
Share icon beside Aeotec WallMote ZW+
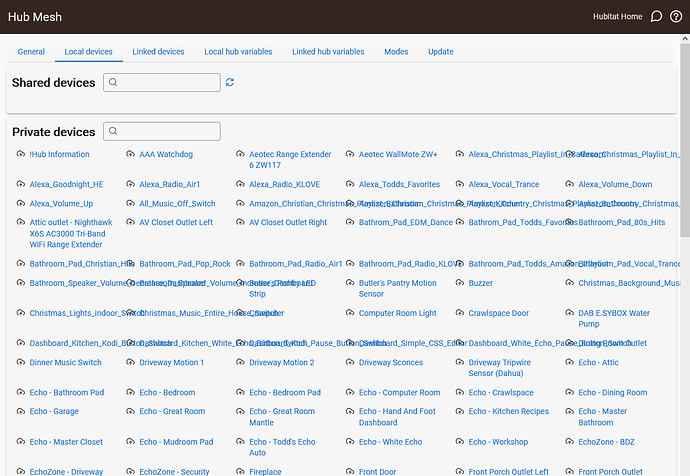click(350, 154)
